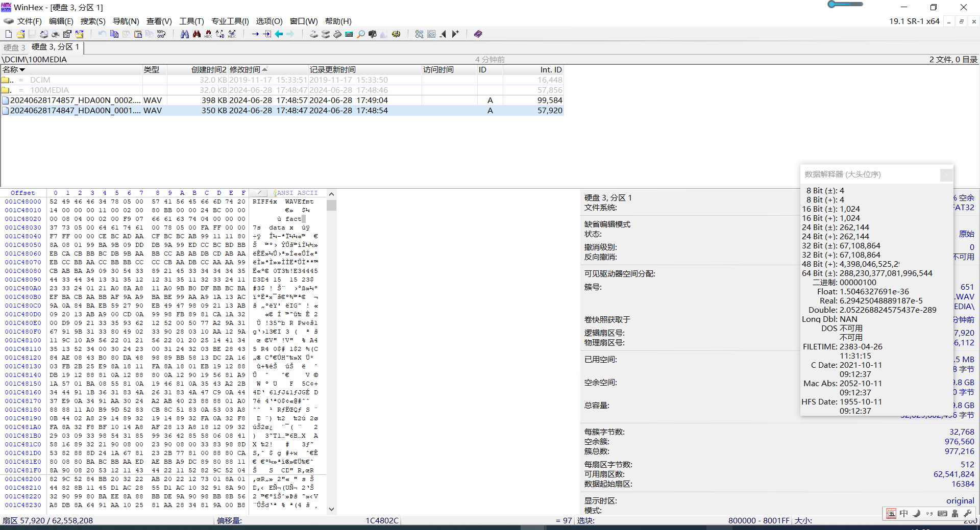Image resolution: width=980 pixels, height=530 pixels.
Task: Click the Open file folder icon
Action: click(20, 34)
